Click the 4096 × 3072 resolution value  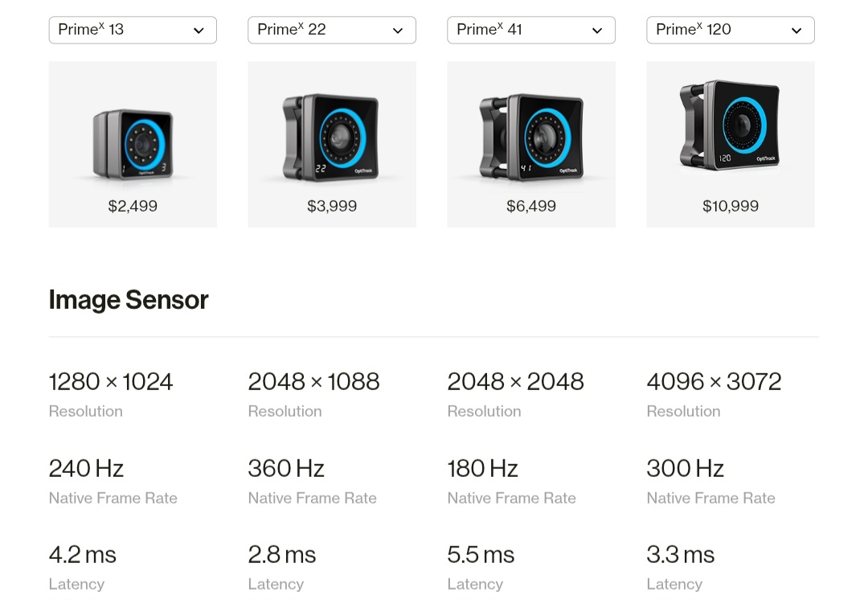coord(714,382)
